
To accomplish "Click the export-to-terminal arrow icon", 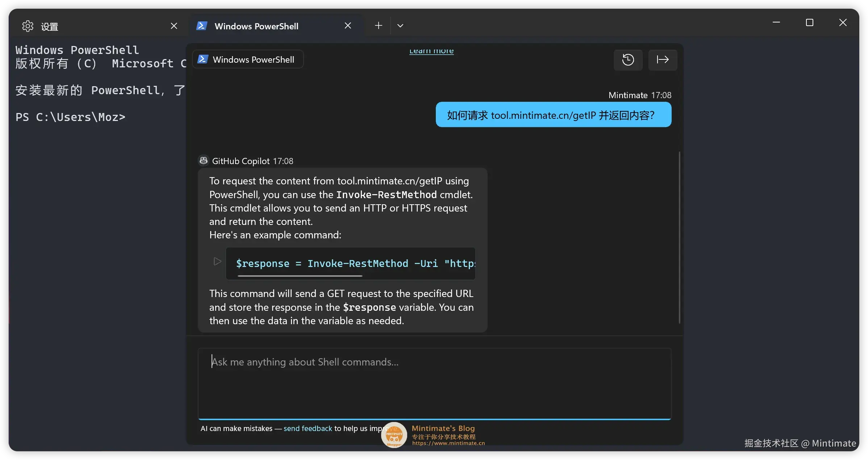I will pyautogui.click(x=663, y=60).
